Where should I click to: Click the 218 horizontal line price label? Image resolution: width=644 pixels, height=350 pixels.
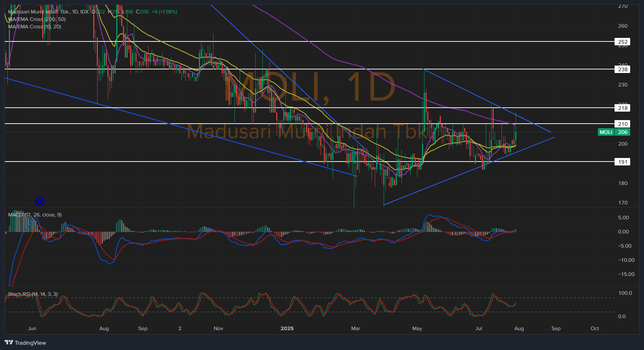pos(623,108)
